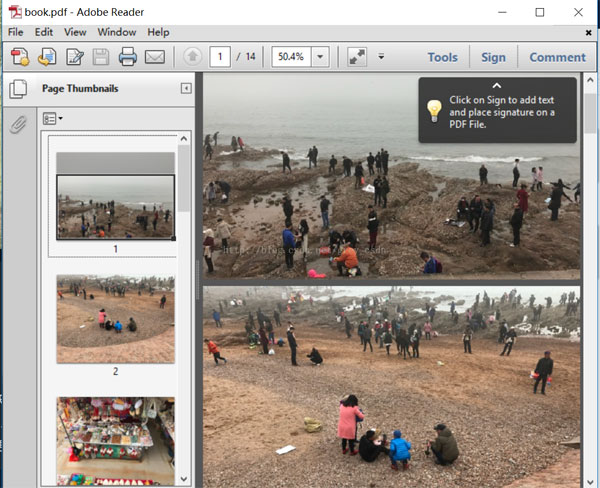Click the Create PDF online icon
The image size is (600, 488).
point(20,57)
